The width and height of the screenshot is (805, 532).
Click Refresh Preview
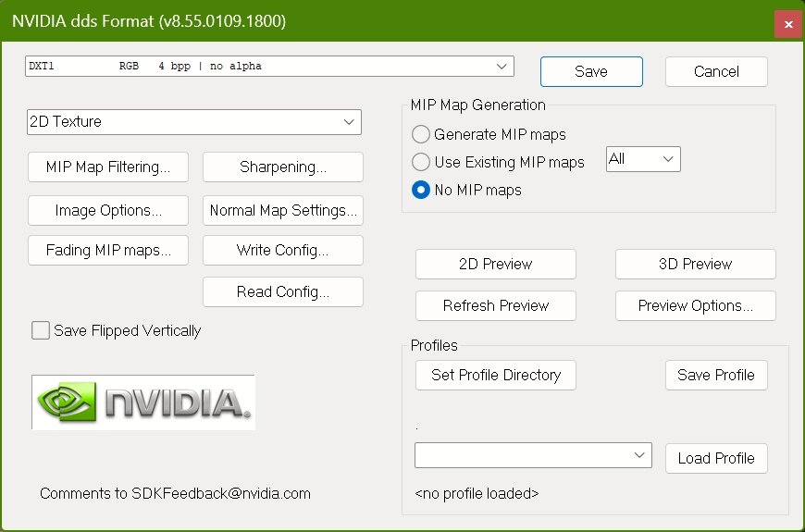point(495,305)
